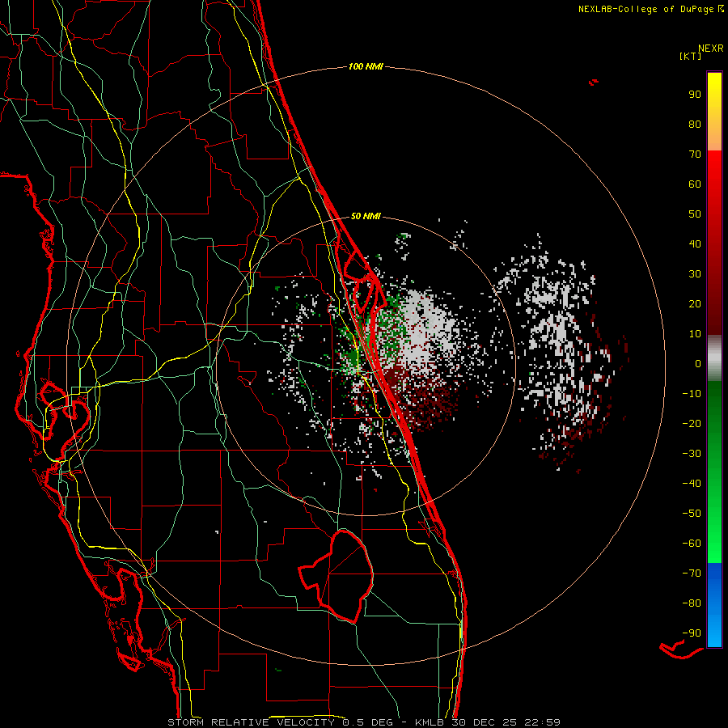The width and height of the screenshot is (728, 728).
Task: Click the 70 value on velocity scale
Action: tap(695, 154)
